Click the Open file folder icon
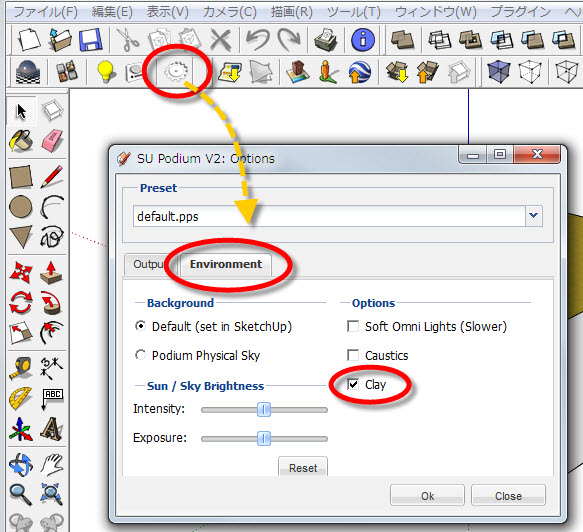The width and height of the screenshot is (583, 532). coord(60,39)
